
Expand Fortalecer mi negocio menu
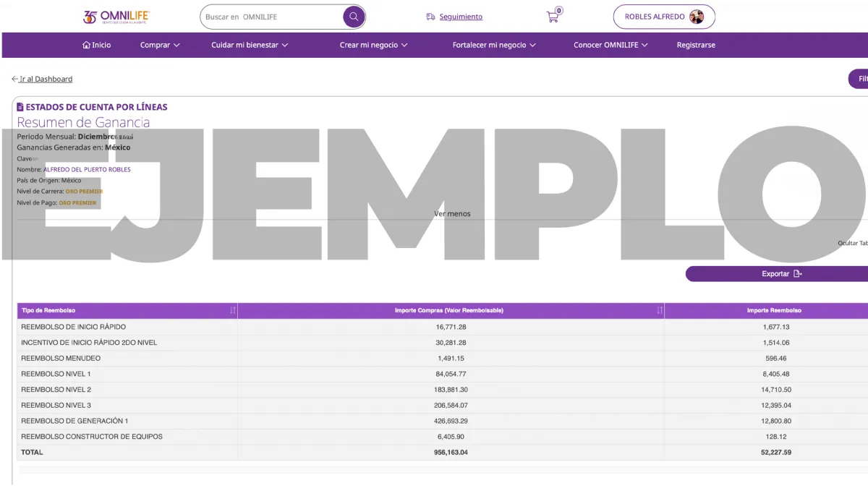point(494,45)
